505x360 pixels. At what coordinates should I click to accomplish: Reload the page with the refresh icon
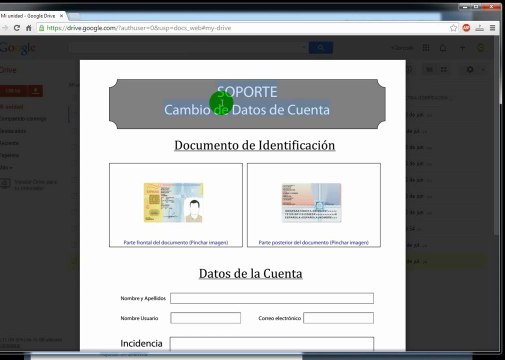(17, 28)
